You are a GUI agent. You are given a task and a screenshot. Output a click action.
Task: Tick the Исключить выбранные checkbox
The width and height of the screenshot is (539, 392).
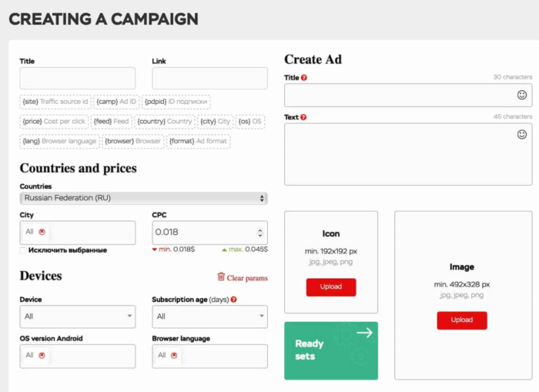point(23,250)
